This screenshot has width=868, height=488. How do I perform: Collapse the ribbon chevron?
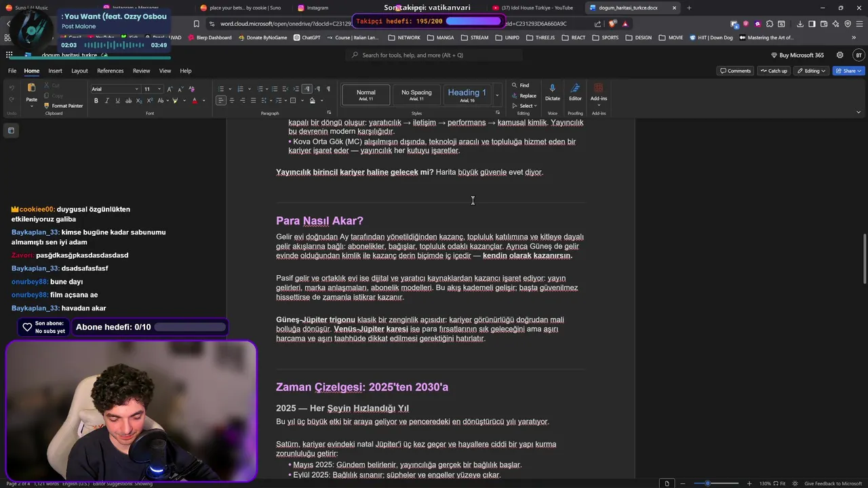pyautogui.click(x=859, y=113)
